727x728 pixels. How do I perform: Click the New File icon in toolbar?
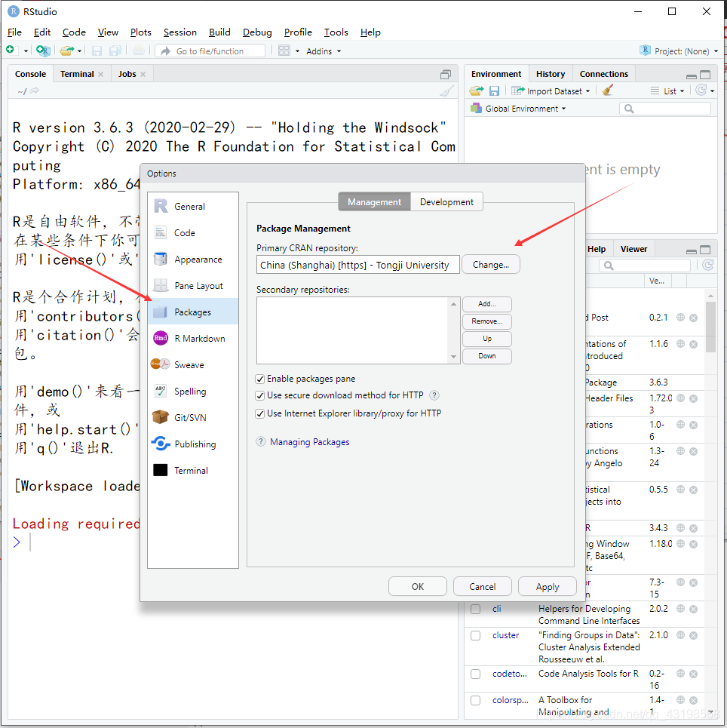click(11, 50)
